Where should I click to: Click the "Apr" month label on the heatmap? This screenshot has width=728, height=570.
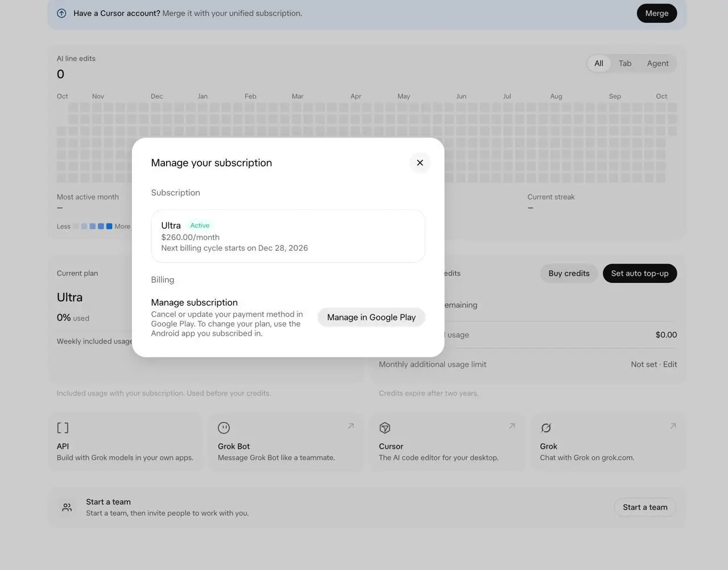point(356,96)
